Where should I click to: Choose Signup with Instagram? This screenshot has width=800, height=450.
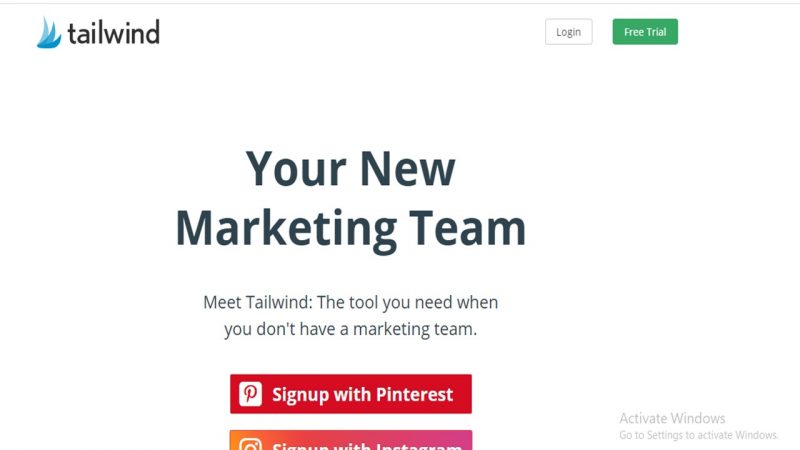[351, 440]
